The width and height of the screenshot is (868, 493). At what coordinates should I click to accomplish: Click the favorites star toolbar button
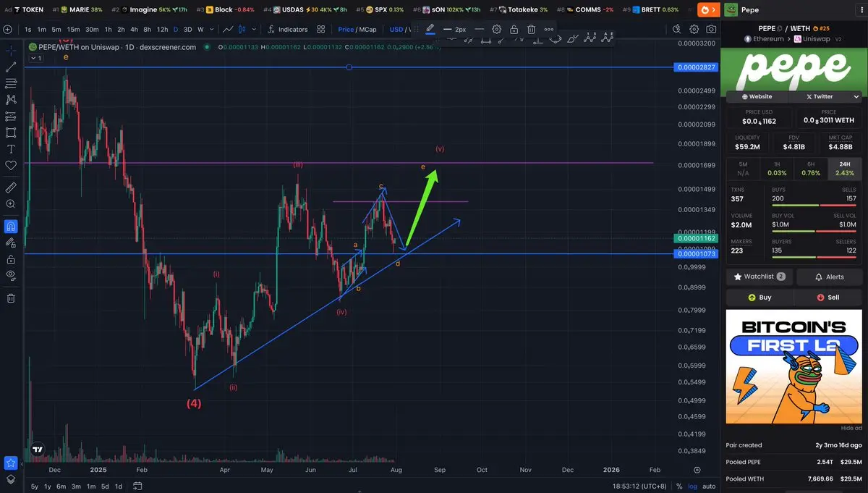[x=11, y=463]
